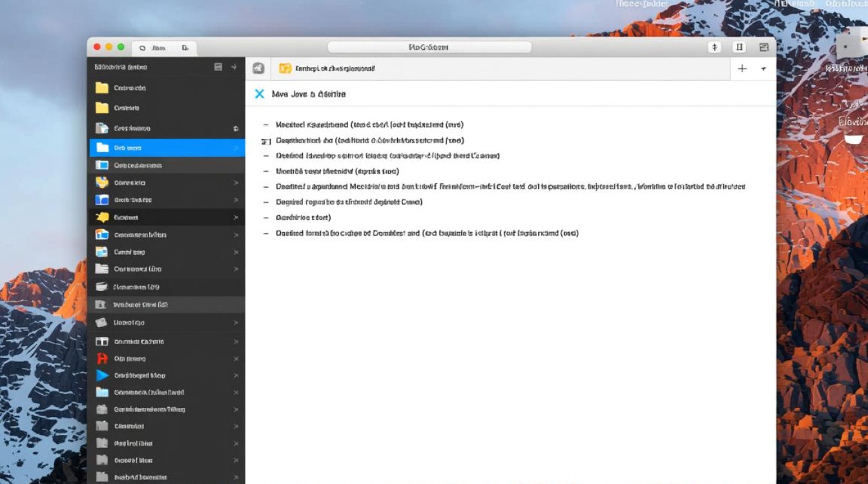868x484 pixels.
Task: Click the blue X icon beside the heading
Action: click(x=260, y=94)
